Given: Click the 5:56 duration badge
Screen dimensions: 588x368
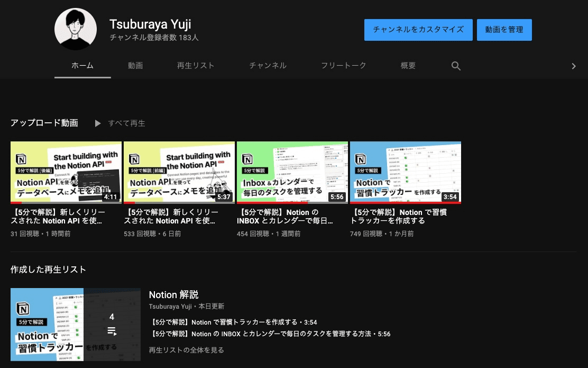Looking at the screenshot, I should (x=337, y=197).
